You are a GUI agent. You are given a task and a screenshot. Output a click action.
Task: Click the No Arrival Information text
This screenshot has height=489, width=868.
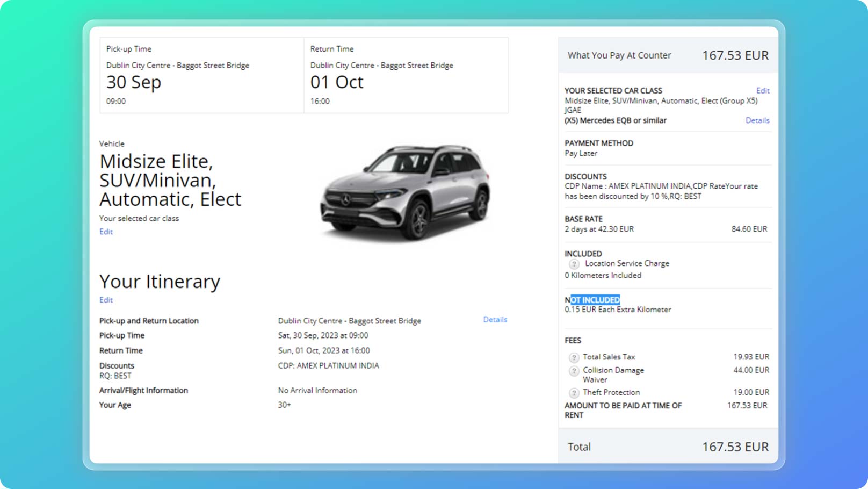coord(317,390)
